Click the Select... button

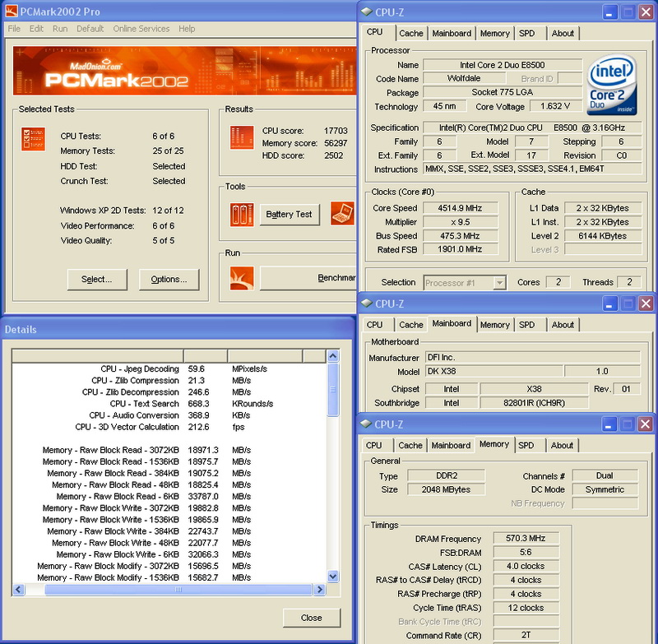coord(97,280)
